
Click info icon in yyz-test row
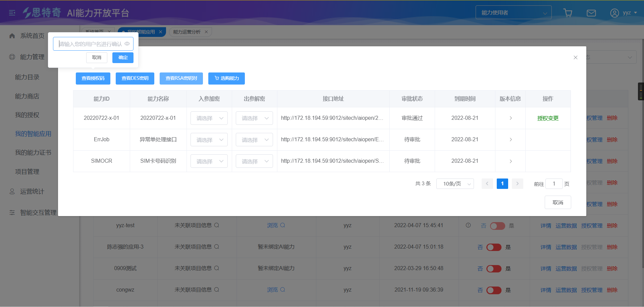point(468,225)
